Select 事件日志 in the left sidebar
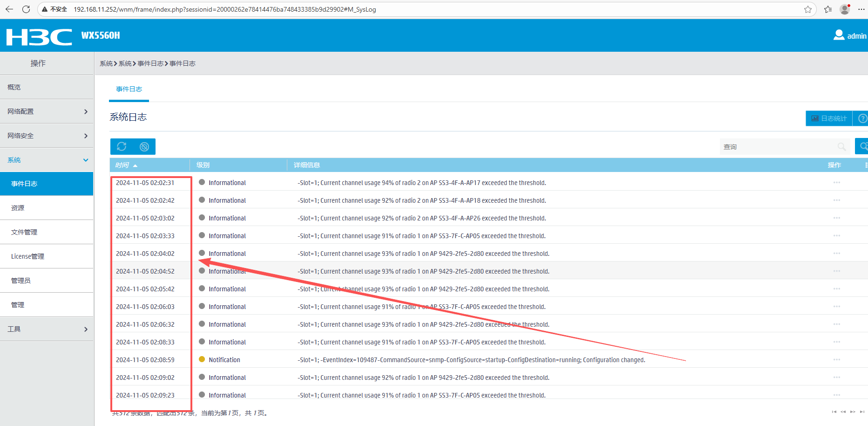 point(47,184)
